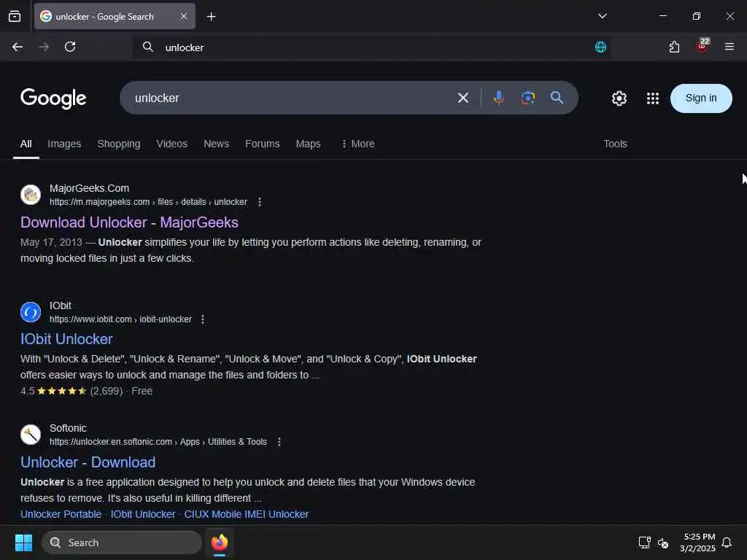
Task: Open the Softonic result options menu
Action: point(279,442)
